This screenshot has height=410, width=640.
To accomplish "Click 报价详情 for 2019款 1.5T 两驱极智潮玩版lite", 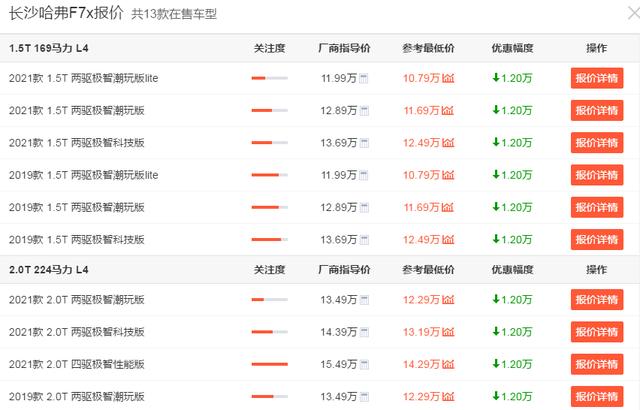I will [x=597, y=175].
